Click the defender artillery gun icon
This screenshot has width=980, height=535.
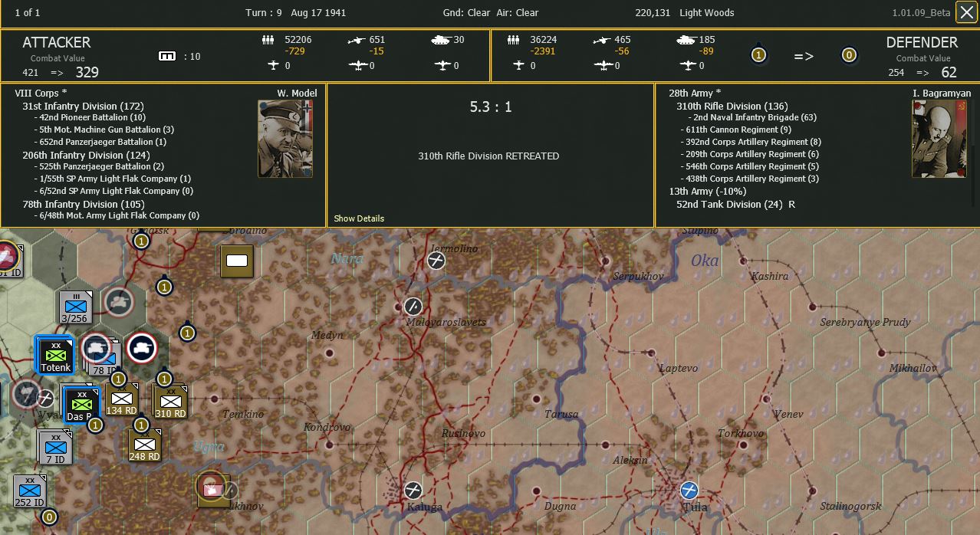[601, 40]
